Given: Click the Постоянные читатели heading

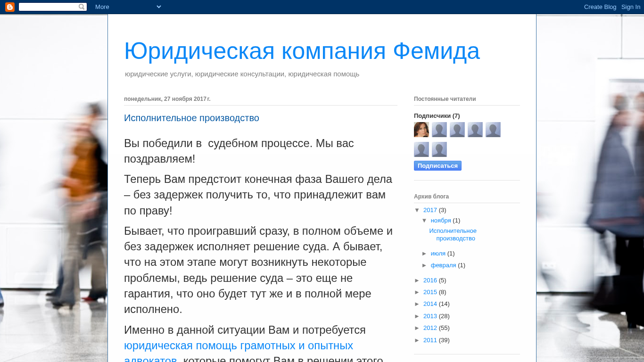Looking at the screenshot, I should tap(445, 99).
